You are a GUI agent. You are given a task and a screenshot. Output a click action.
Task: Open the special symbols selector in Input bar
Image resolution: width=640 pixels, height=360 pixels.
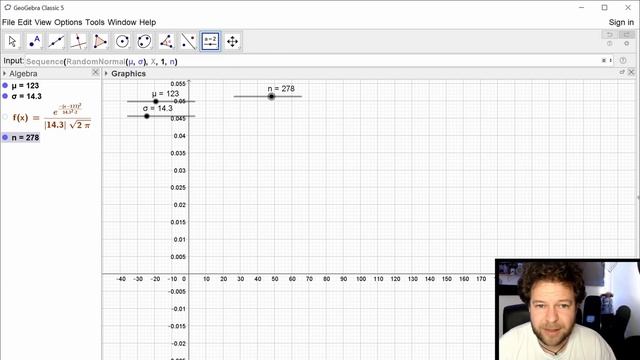[604, 60]
